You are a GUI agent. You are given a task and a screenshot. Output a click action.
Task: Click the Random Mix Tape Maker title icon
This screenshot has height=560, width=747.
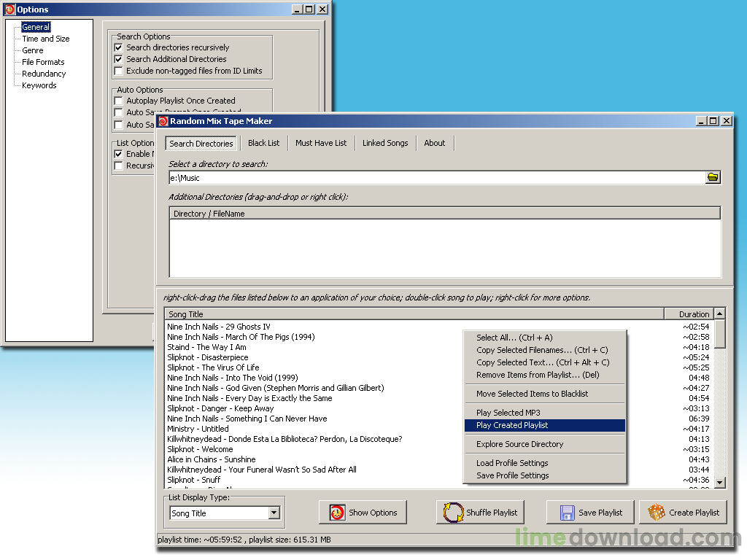coord(163,121)
